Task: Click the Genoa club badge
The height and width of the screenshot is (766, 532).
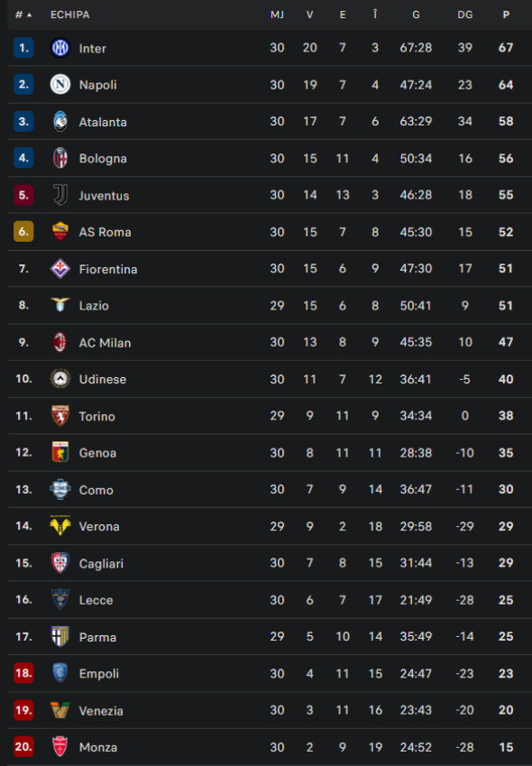Action: point(60,452)
